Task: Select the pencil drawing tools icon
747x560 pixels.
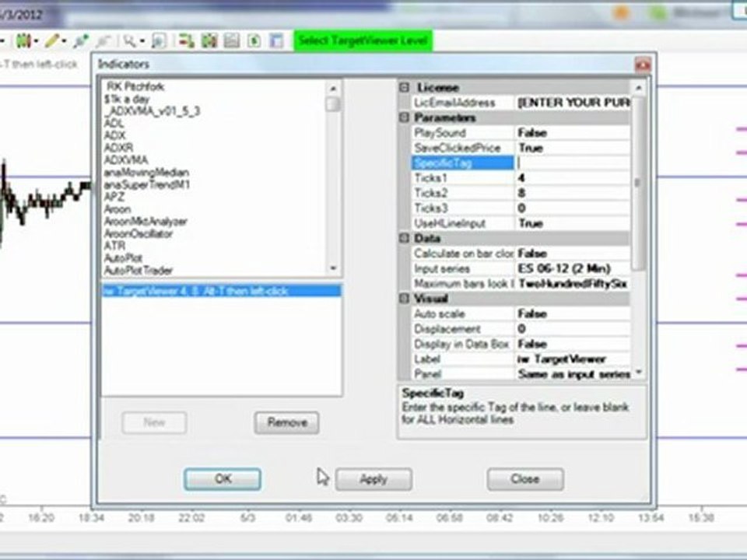Action: 51,41
